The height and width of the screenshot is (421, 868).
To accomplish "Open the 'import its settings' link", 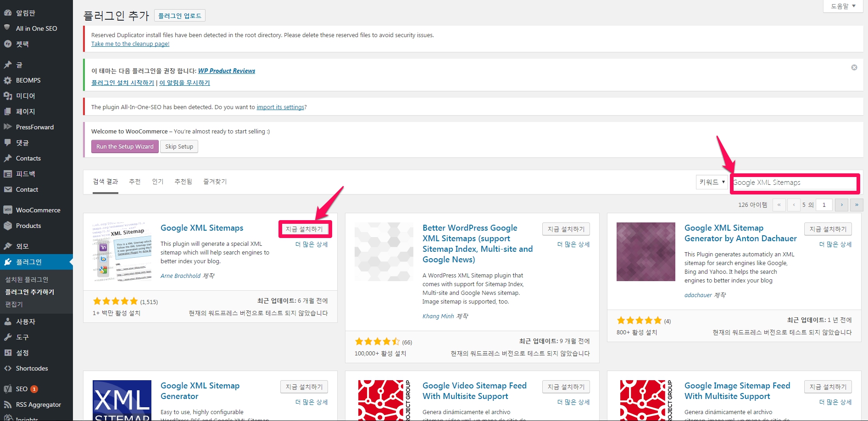I will click(x=280, y=107).
